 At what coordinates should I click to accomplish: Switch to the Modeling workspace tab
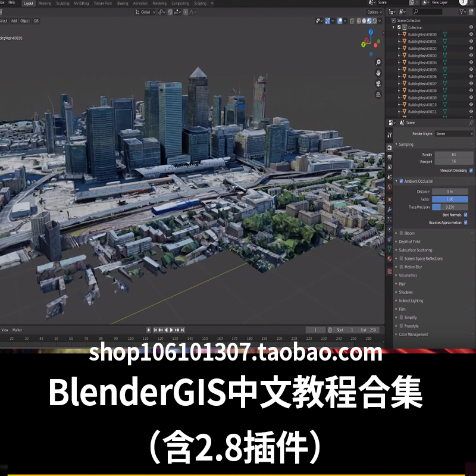click(45, 4)
